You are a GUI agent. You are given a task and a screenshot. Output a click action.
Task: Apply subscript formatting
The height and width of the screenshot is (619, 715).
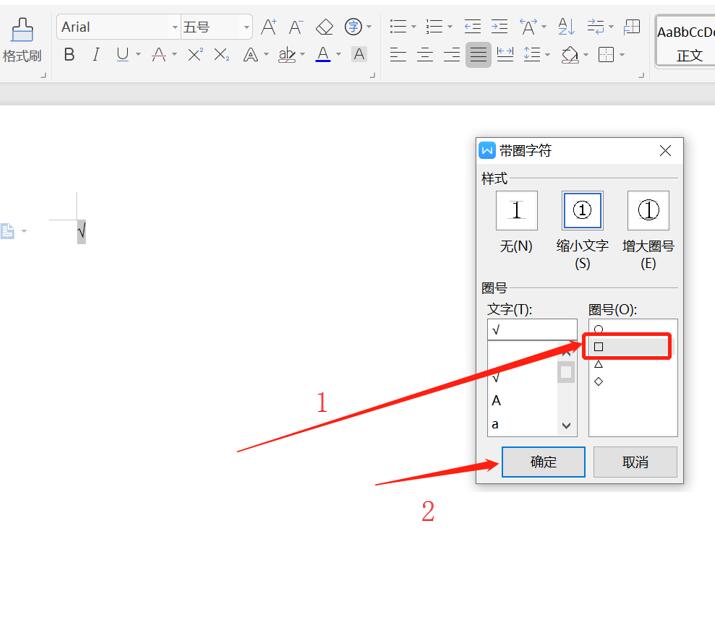click(x=222, y=55)
